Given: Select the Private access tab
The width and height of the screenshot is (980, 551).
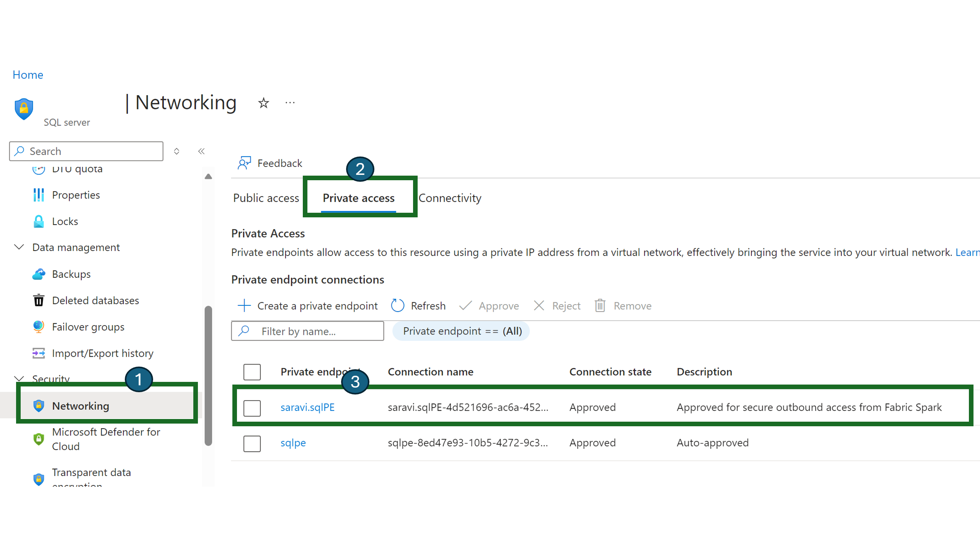Looking at the screenshot, I should point(359,198).
